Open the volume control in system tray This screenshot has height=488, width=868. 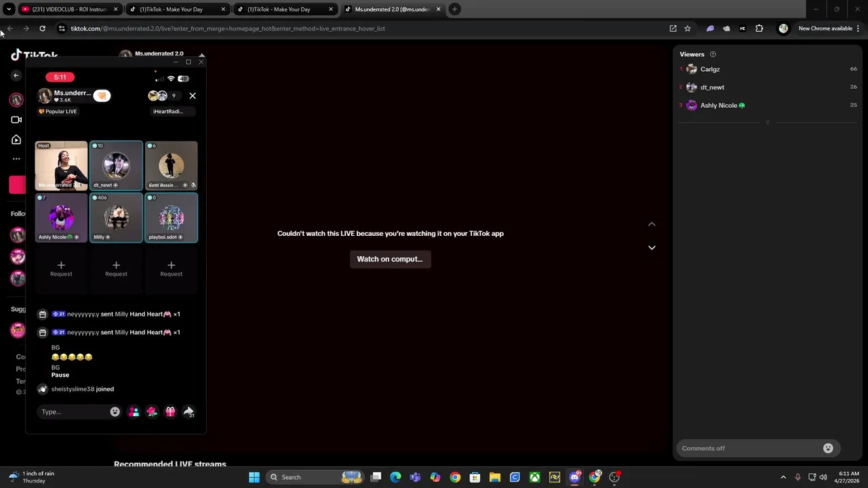(823, 477)
